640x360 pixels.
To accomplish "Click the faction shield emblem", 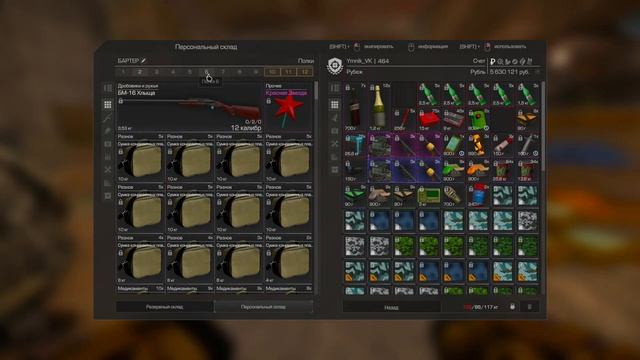I will click(x=335, y=66).
